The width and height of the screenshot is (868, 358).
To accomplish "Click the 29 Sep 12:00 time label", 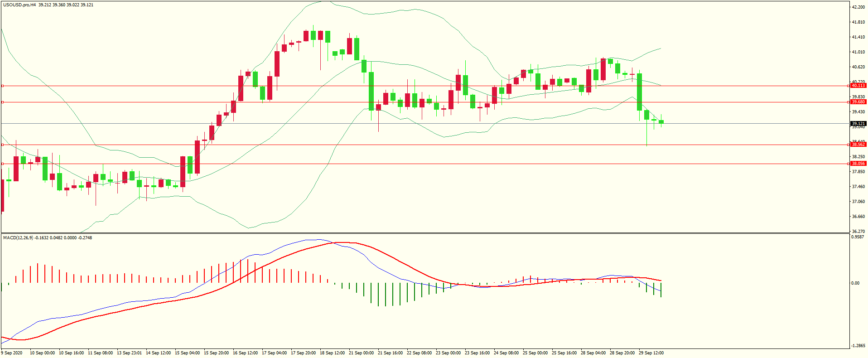I will pyautogui.click(x=651, y=353).
